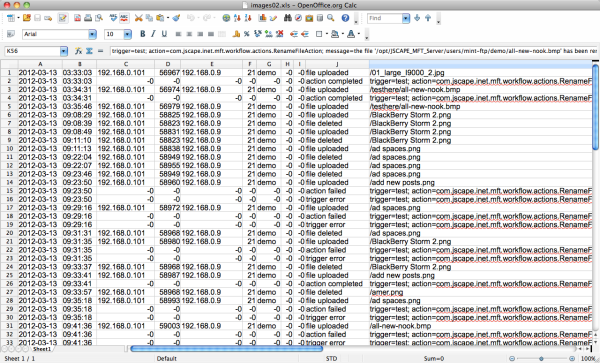This screenshot has width=600, height=363.
Task: Toggle Align Right
Action: [x=200, y=34]
